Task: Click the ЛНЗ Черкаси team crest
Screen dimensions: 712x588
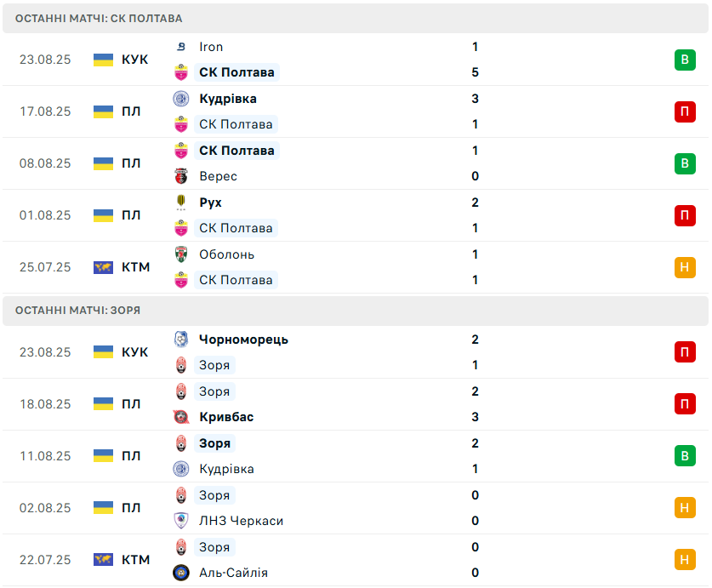Action: [x=180, y=521]
